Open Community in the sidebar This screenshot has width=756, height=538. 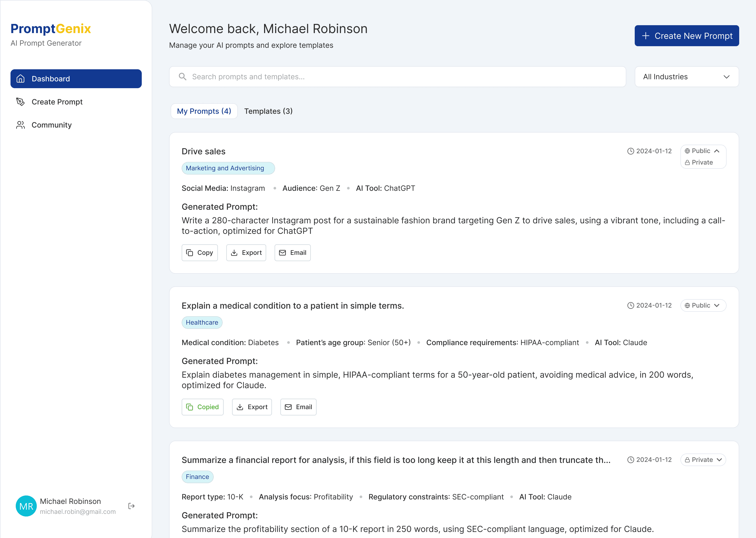coord(51,125)
